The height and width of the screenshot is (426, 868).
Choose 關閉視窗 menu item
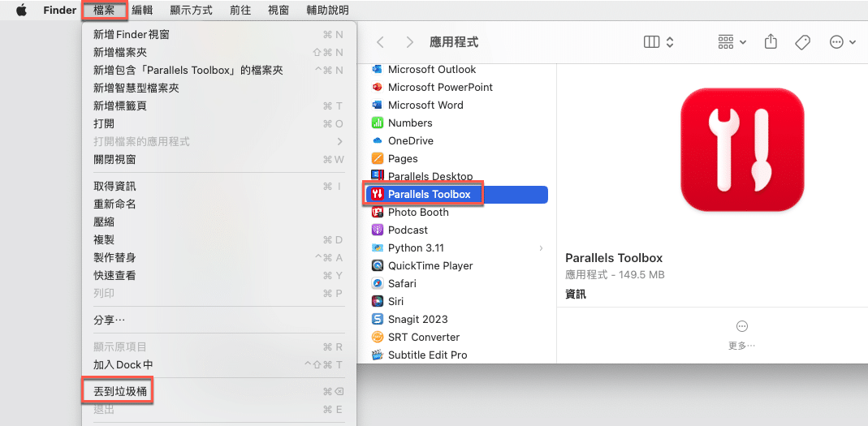(218, 159)
